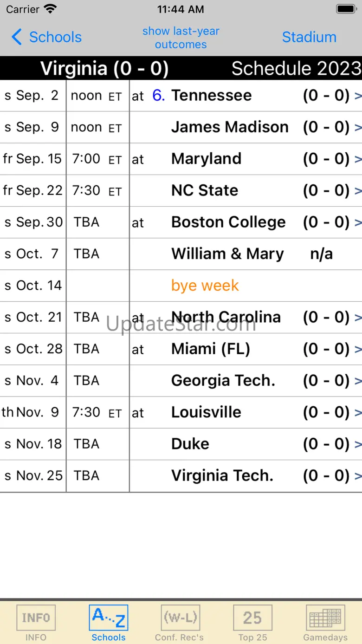362x644 pixels.
Task: Tap the Miami (FL) opponent name
Action: [211, 349]
